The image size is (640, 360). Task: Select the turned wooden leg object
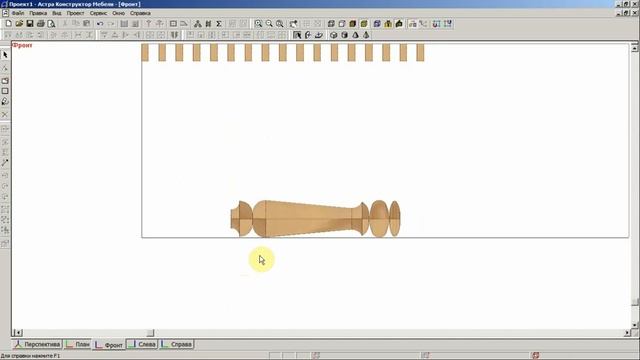pos(315,219)
